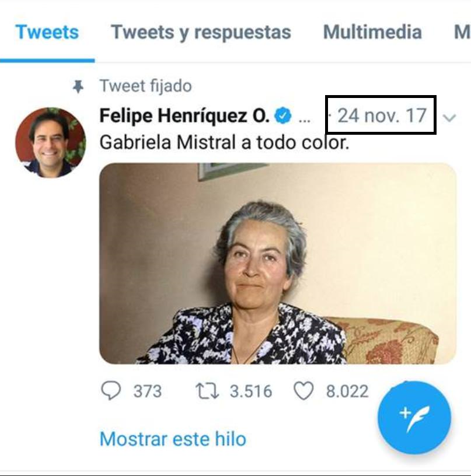Click the 373 replies count
Viewport: 471px width, 476px height.
click(x=147, y=391)
